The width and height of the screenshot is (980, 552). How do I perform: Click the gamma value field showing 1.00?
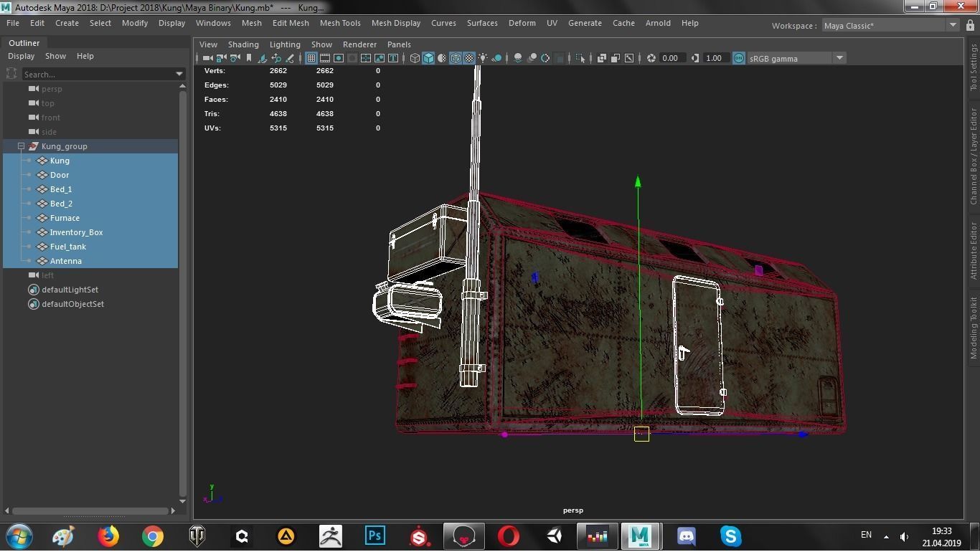[714, 58]
